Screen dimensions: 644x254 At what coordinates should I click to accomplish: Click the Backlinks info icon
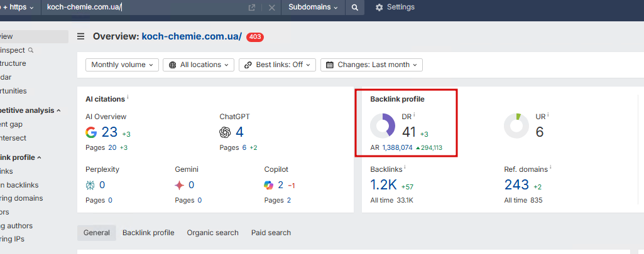coord(405,167)
